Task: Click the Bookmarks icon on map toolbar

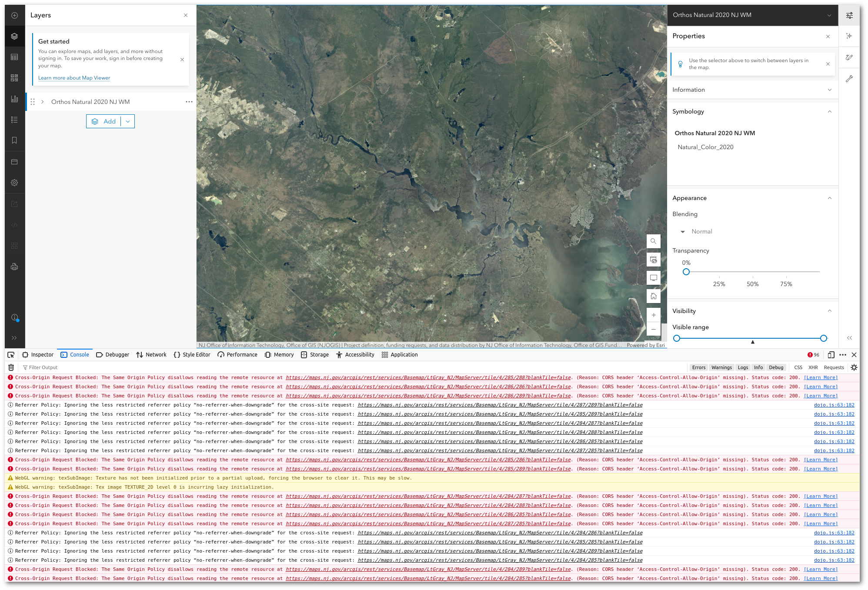Action: tap(13, 140)
